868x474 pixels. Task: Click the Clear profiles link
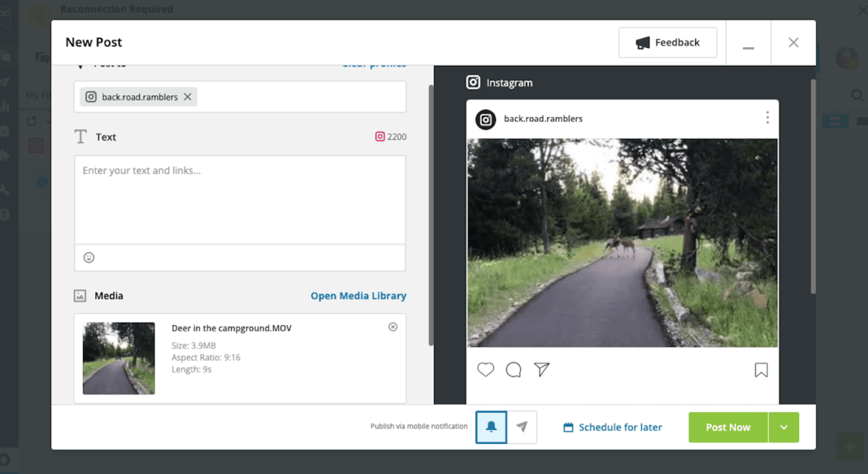click(x=374, y=64)
